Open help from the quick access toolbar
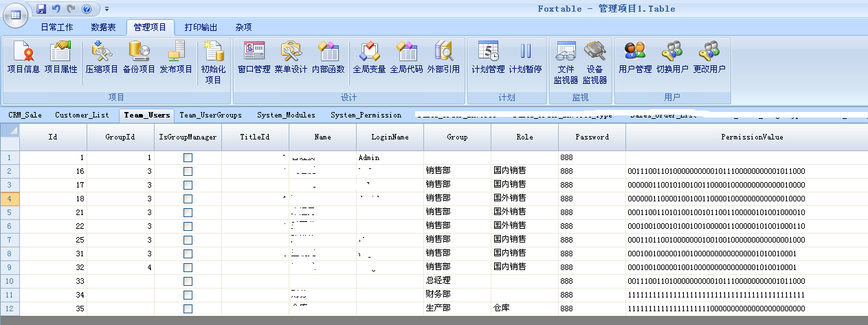This screenshot has height=325, width=868. (x=87, y=9)
